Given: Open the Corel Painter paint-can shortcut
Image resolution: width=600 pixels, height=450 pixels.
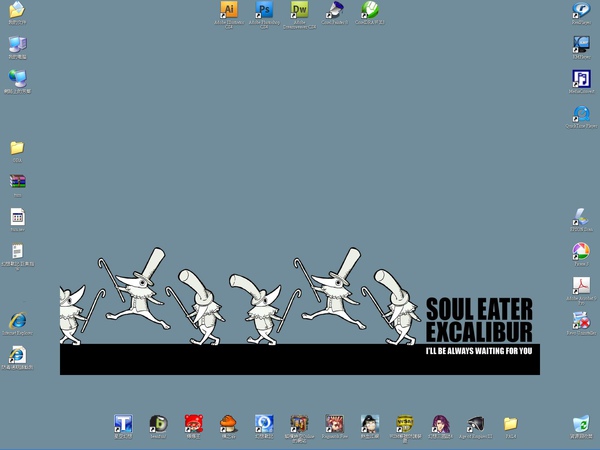Looking at the screenshot, I should tap(334, 10).
